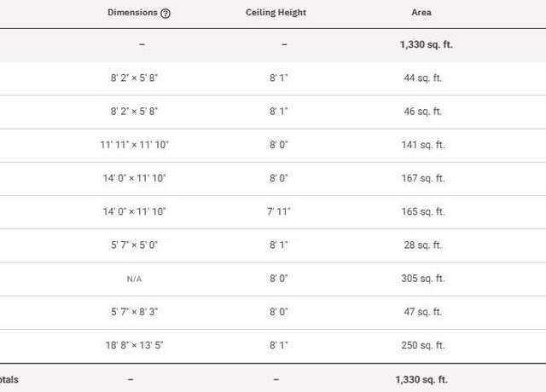Select the 28 sq. ft. area cell
This screenshot has width=546, height=392.
tap(423, 245)
